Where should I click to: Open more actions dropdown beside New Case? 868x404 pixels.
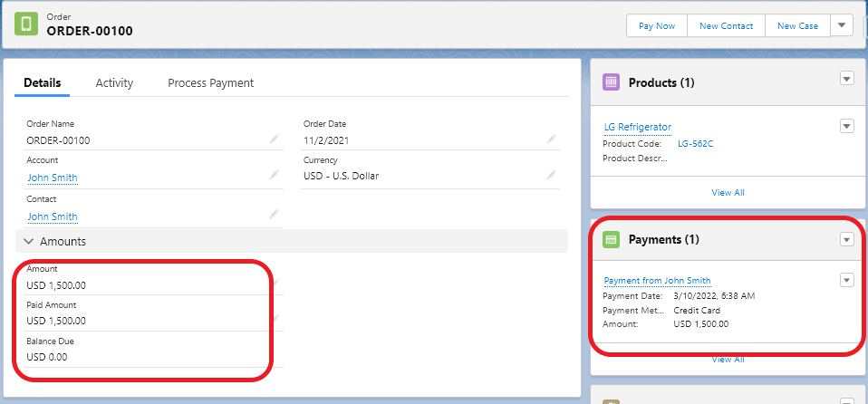pos(842,25)
